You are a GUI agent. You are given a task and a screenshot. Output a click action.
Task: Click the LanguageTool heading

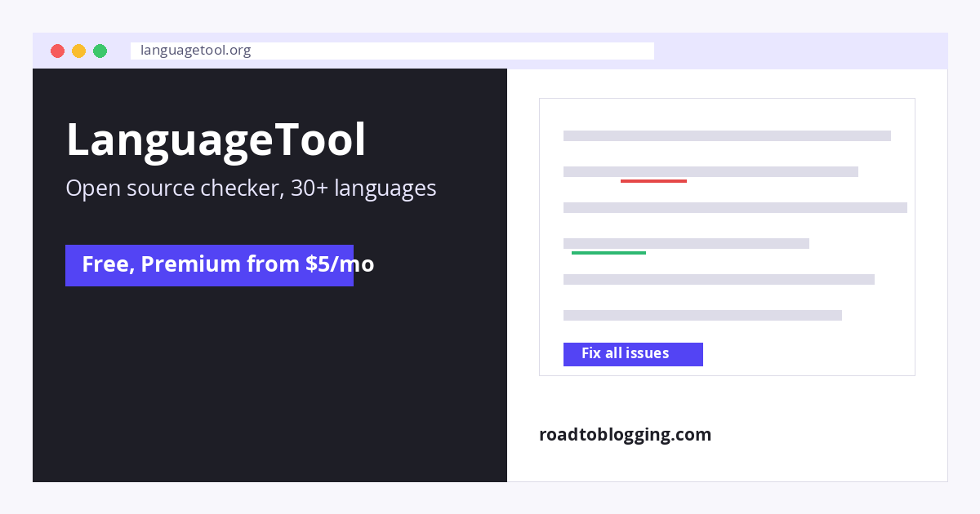tap(216, 140)
